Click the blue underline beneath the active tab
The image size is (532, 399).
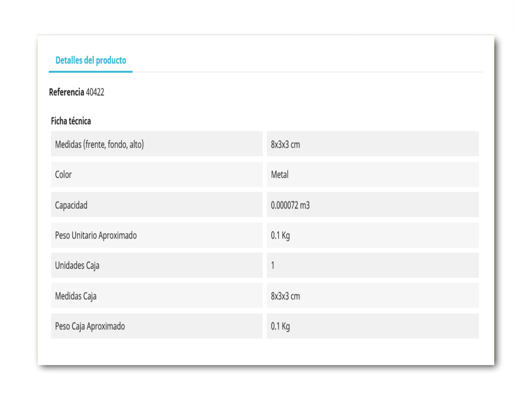91,72
